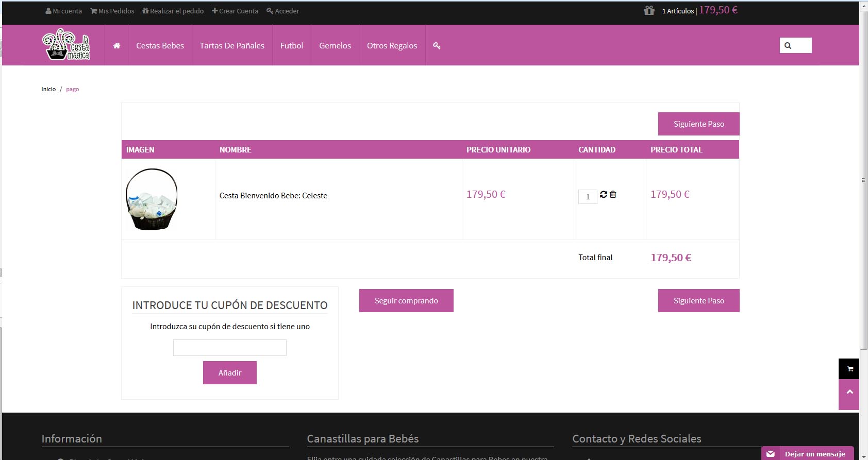This screenshot has height=460, width=868.
Task: Click the gift icon in top bar
Action: [x=649, y=10]
